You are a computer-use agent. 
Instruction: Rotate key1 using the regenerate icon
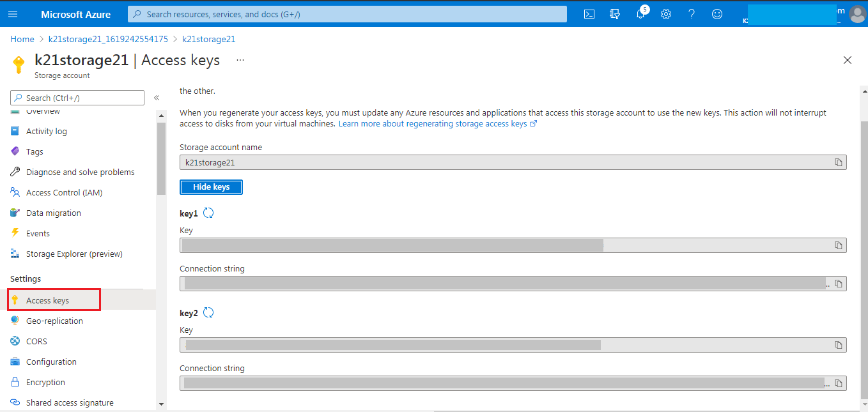coord(208,213)
